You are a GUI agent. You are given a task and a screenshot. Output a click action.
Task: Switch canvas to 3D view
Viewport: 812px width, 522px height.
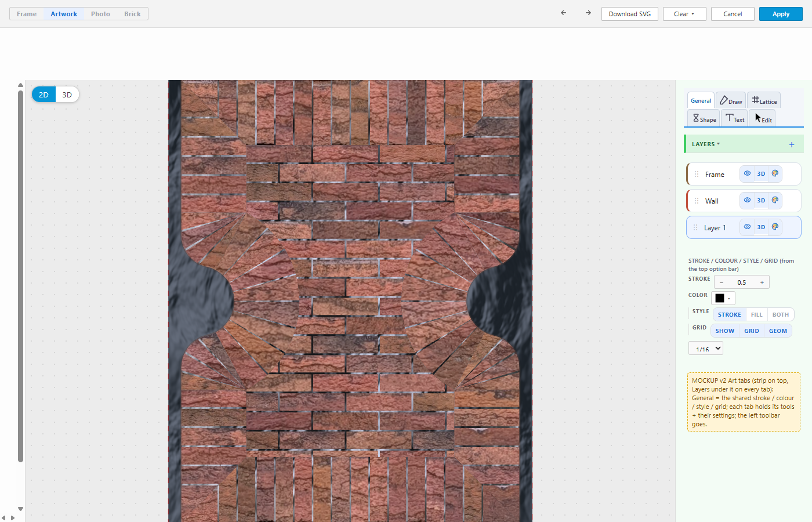[x=67, y=95]
